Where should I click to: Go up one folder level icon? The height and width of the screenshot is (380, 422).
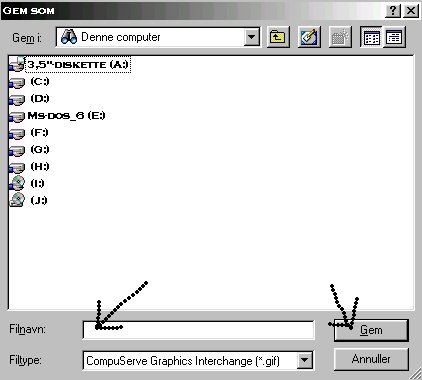[278, 37]
